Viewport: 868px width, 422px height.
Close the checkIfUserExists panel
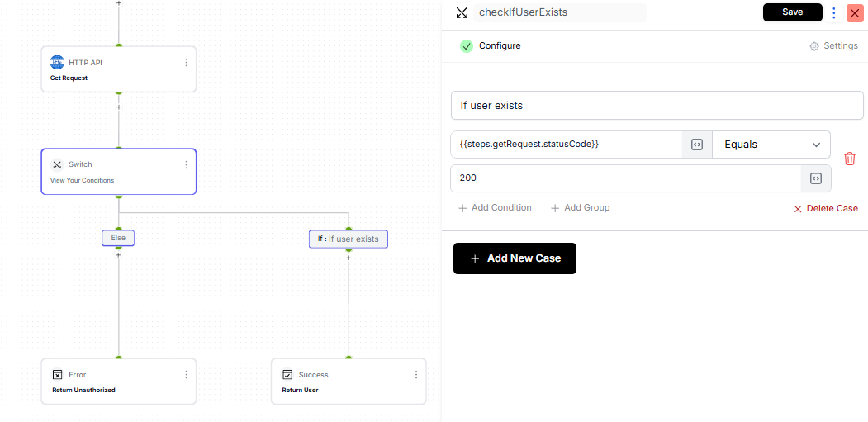(852, 12)
